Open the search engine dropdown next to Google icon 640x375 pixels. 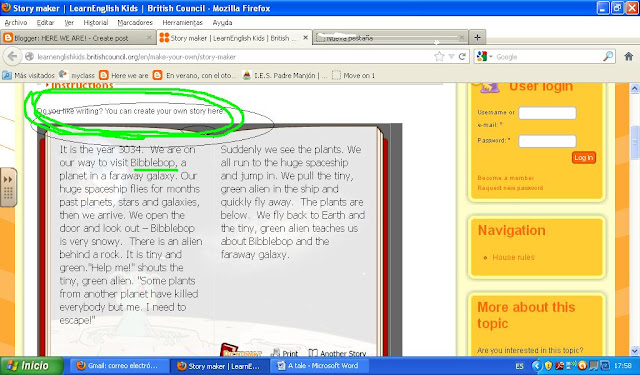point(491,57)
